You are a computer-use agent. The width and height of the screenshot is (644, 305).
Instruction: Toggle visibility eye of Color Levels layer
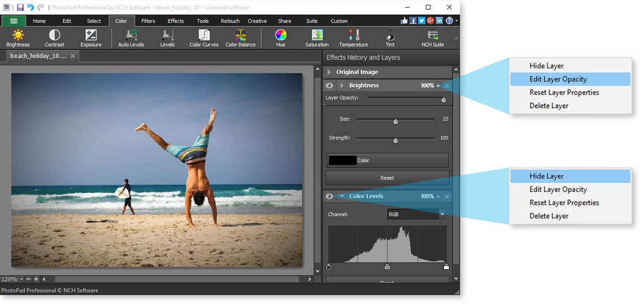tap(329, 196)
